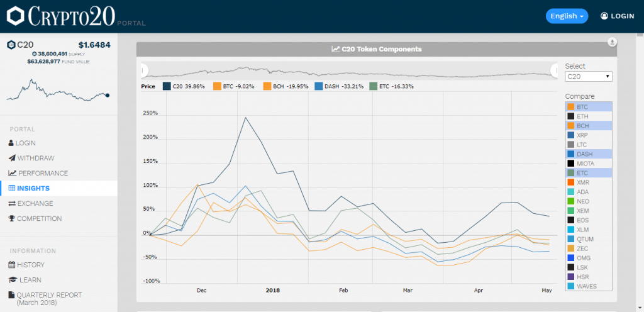Click chart icon in C20 Token Components title
This screenshot has height=312, width=644.
tap(336, 49)
